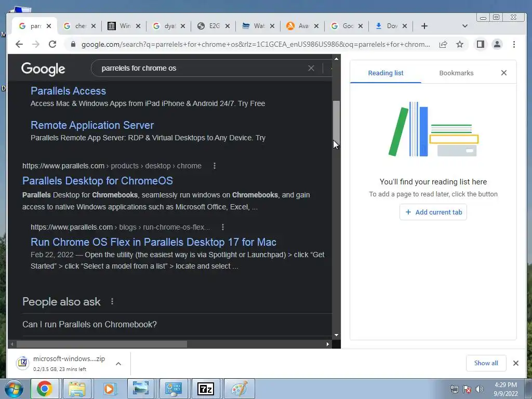Image resolution: width=532 pixels, height=399 pixels.
Task: Select the Bookmarks tab in side panel
Action: pyautogui.click(x=456, y=73)
